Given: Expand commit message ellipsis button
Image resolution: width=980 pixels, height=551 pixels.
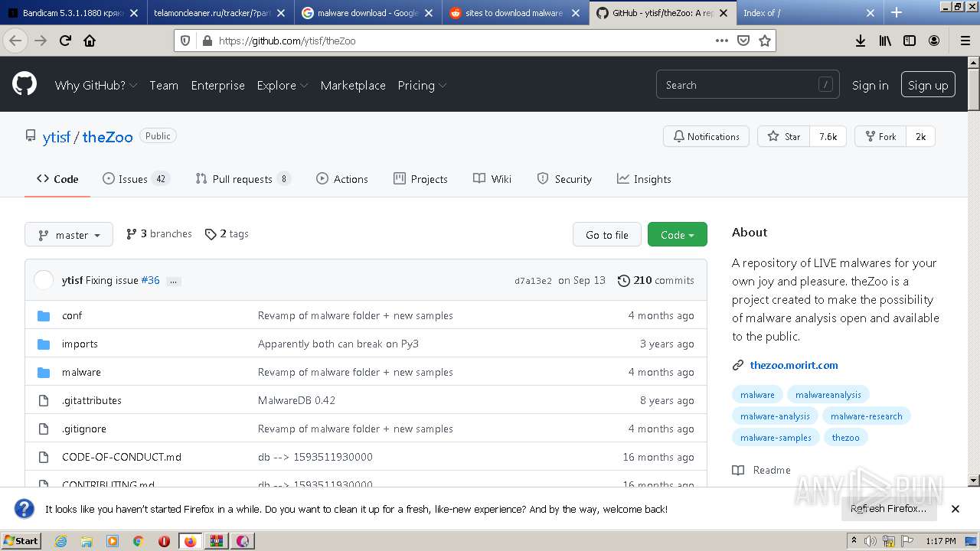Looking at the screenshot, I should point(173,281).
